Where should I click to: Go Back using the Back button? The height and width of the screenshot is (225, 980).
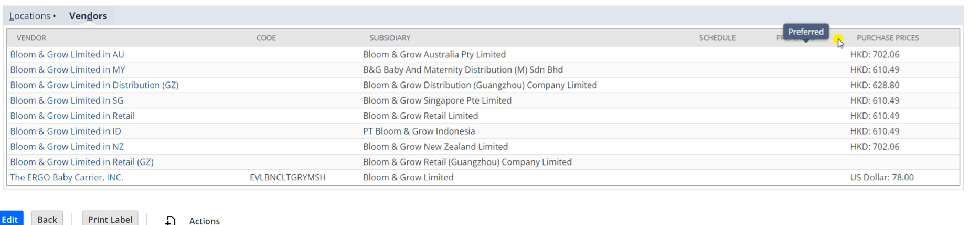(x=47, y=219)
